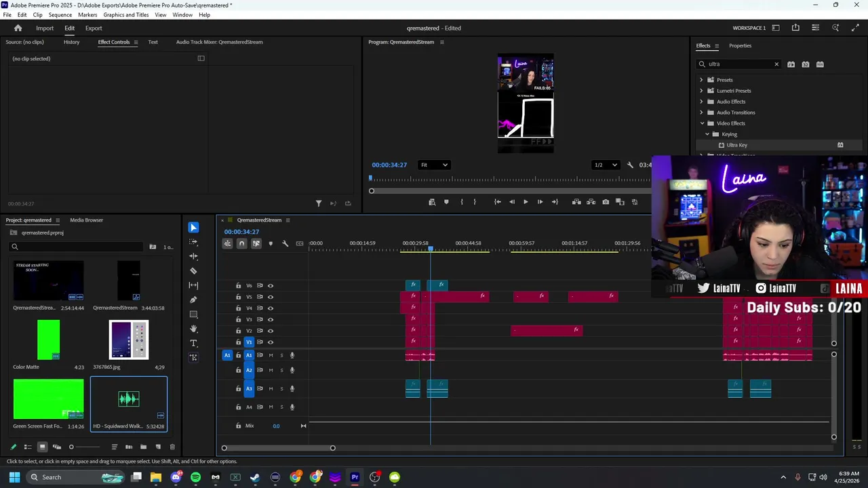Click Home icon in top bar

click(18, 28)
